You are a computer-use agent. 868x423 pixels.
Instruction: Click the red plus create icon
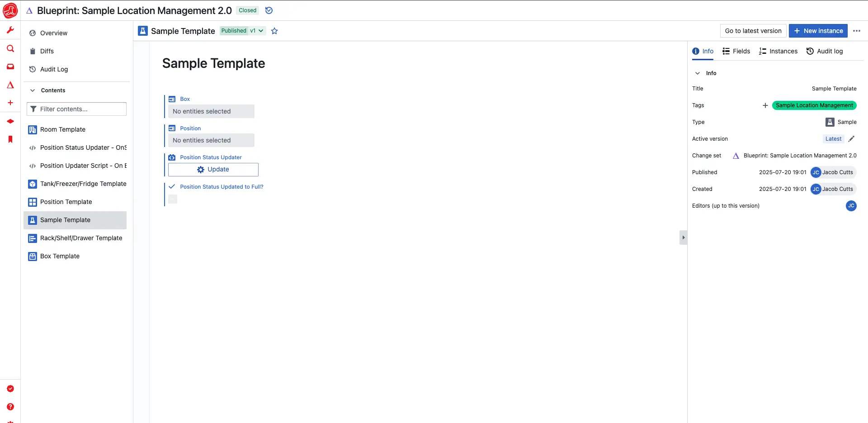point(10,103)
